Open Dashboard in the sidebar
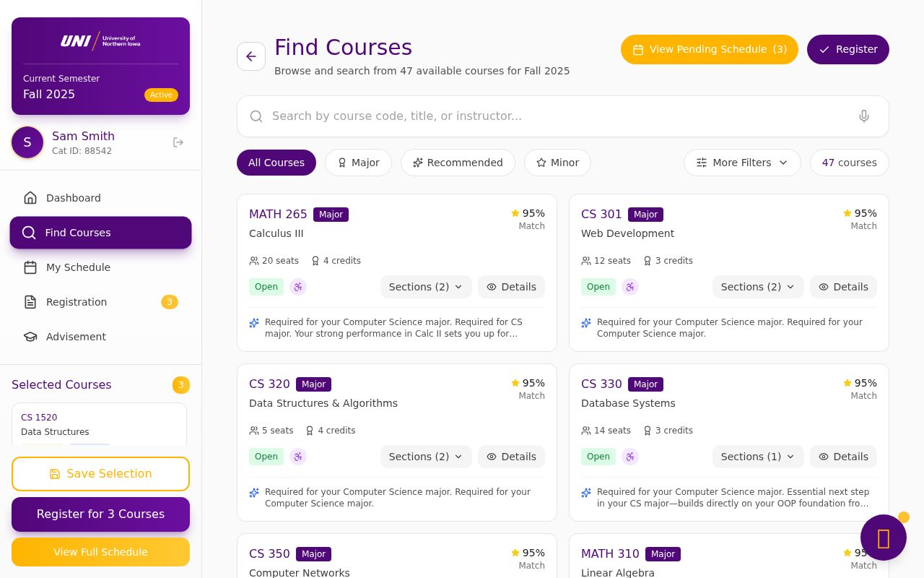Image resolution: width=924 pixels, height=578 pixels. (100, 198)
